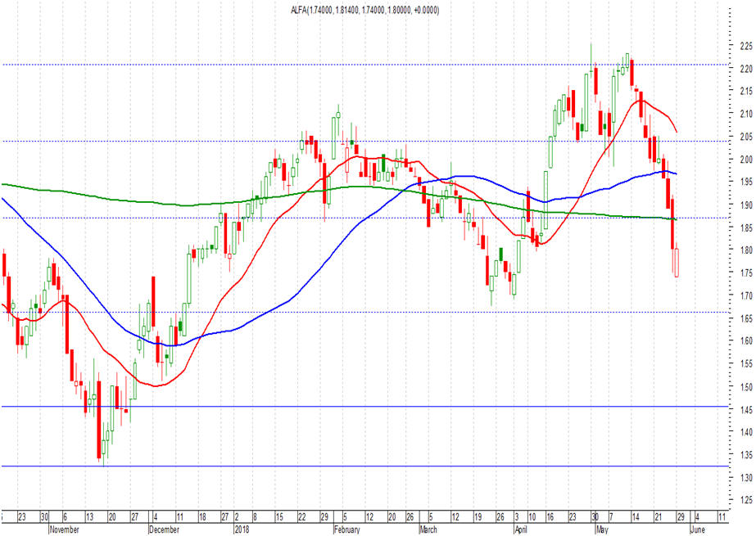Click date tick 22 in January 2018
Image resolution: width=756 pixels, height=536 pixels.
301,517
